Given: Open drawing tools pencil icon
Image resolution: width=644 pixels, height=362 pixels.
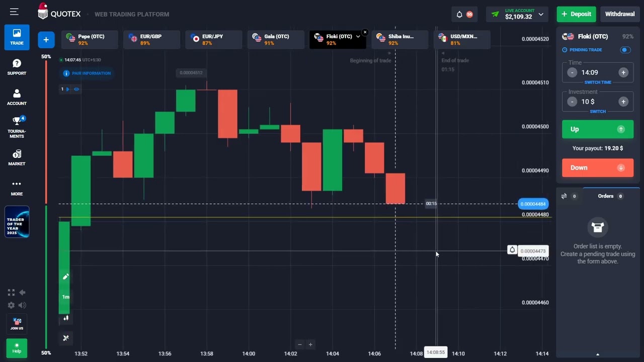Looking at the screenshot, I should pyautogui.click(x=65, y=277).
